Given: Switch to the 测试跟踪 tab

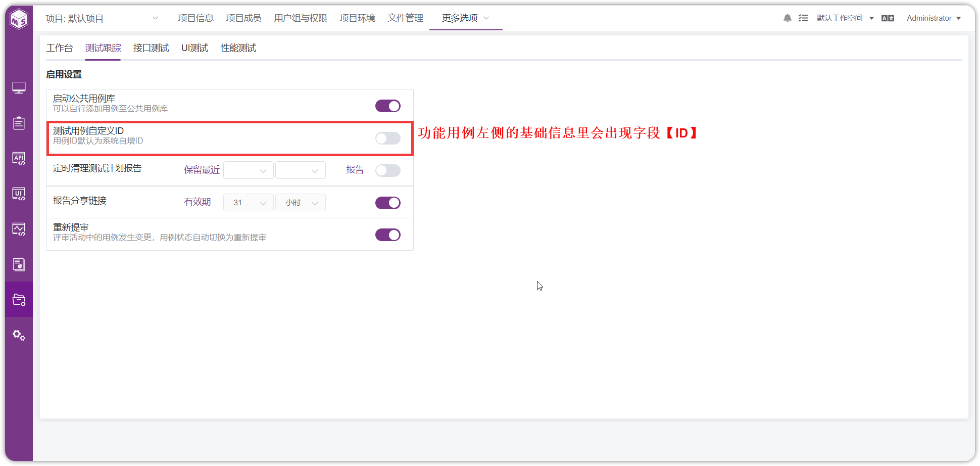Looking at the screenshot, I should click(x=103, y=48).
